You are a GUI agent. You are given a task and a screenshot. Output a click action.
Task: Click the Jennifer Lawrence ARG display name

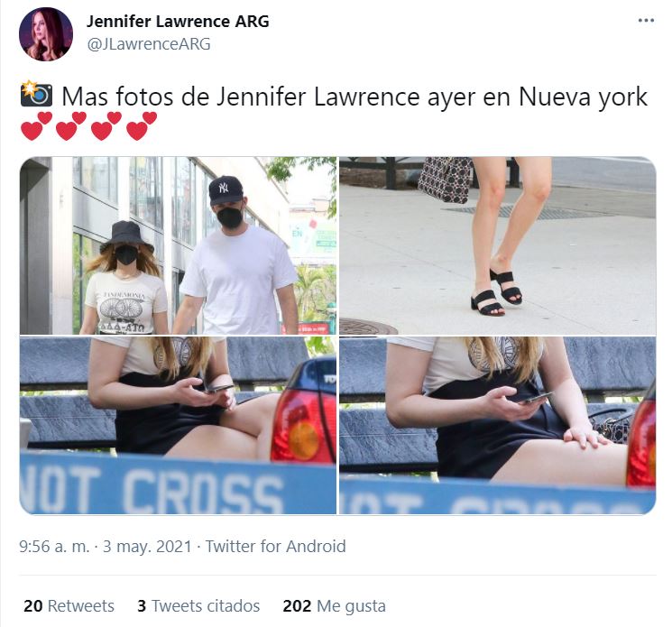(178, 21)
